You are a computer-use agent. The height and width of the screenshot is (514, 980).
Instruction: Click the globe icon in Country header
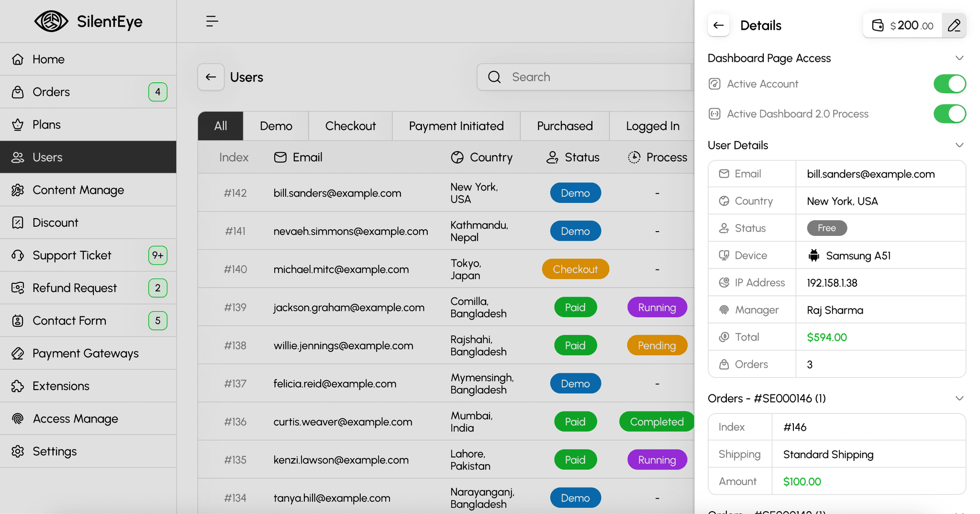(457, 157)
